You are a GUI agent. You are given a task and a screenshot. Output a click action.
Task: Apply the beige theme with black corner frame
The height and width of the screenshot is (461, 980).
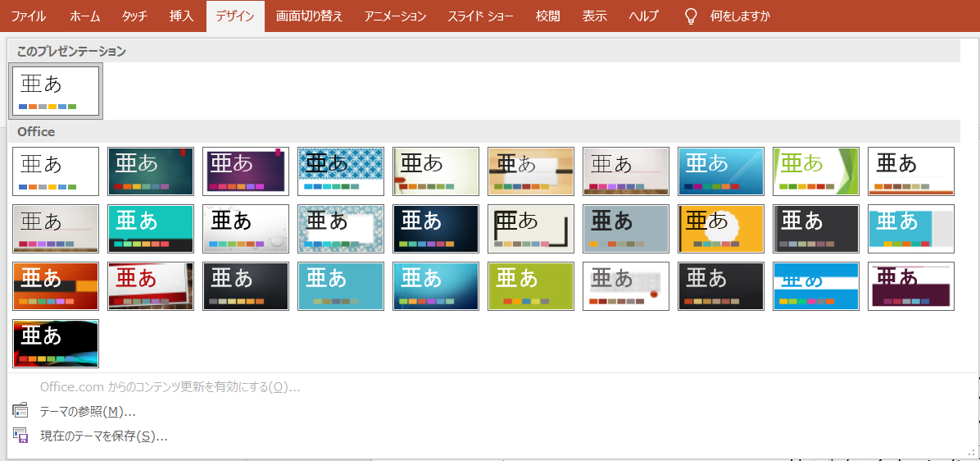(531, 228)
